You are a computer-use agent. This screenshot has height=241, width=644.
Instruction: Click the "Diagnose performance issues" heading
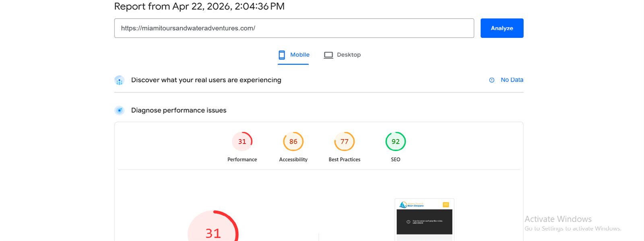click(x=179, y=110)
